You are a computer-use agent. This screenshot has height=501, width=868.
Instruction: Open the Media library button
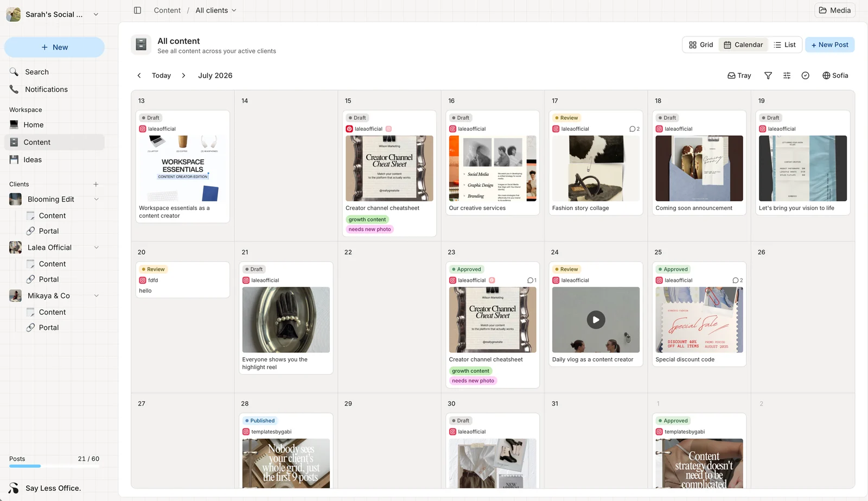pyautogui.click(x=834, y=10)
